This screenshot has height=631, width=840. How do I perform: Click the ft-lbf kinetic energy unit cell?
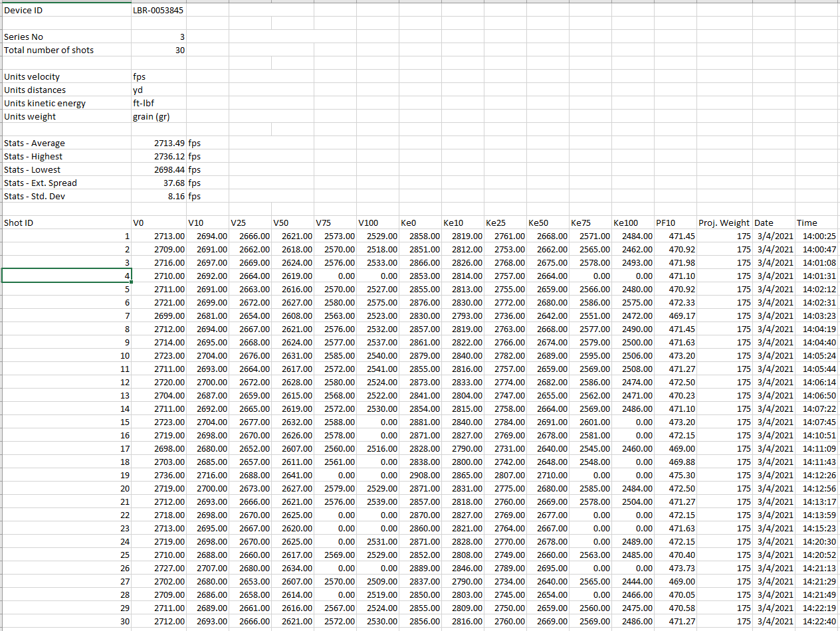pyautogui.click(x=144, y=103)
